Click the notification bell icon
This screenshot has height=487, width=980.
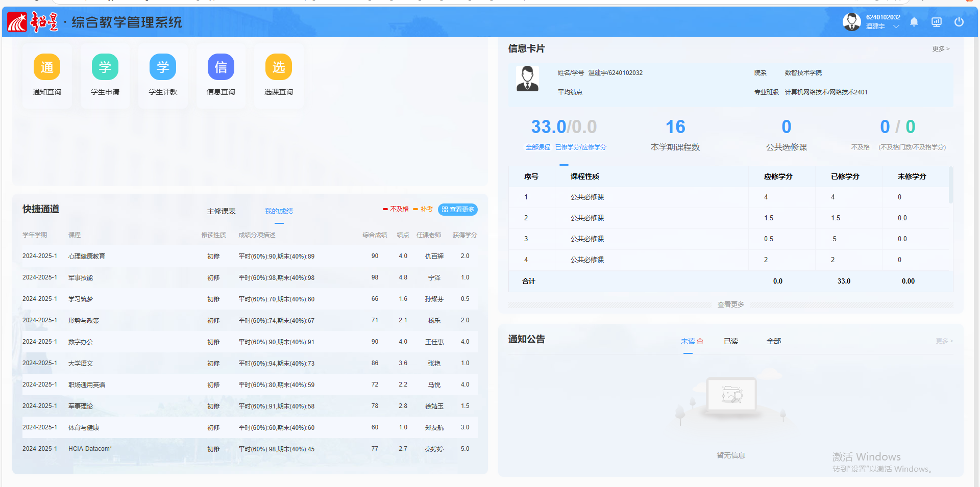(914, 22)
